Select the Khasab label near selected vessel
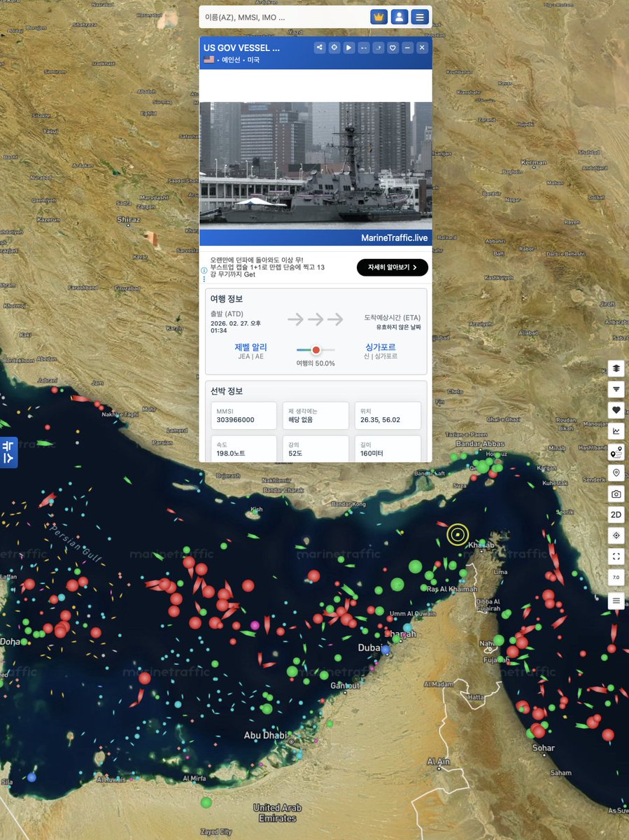This screenshot has width=629, height=840. point(481,545)
